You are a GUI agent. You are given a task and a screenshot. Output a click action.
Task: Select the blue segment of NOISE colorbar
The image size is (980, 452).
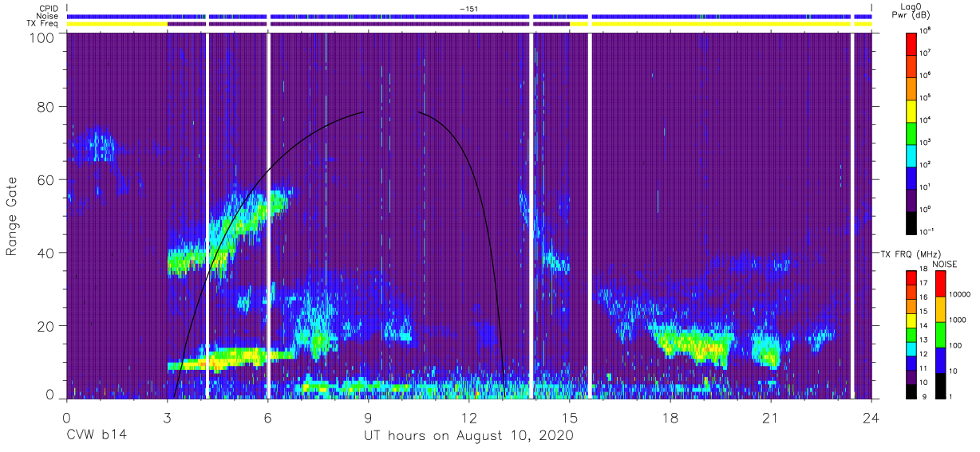941,359
